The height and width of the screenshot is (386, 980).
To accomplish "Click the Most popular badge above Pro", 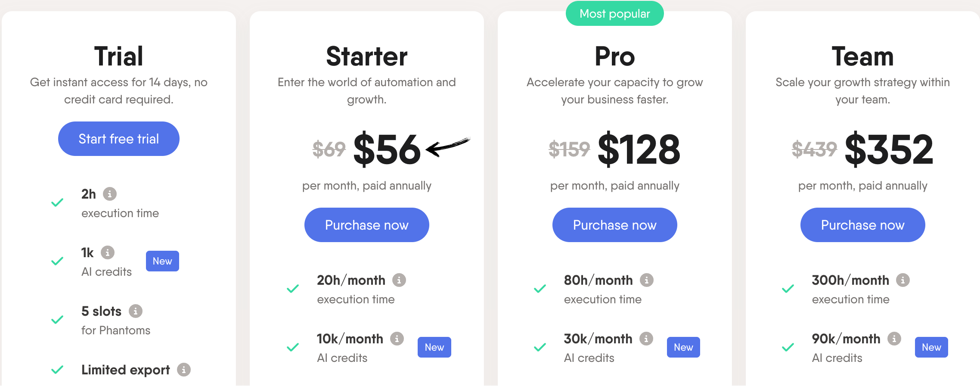I will pyautogui.click(x=615, y=14).
